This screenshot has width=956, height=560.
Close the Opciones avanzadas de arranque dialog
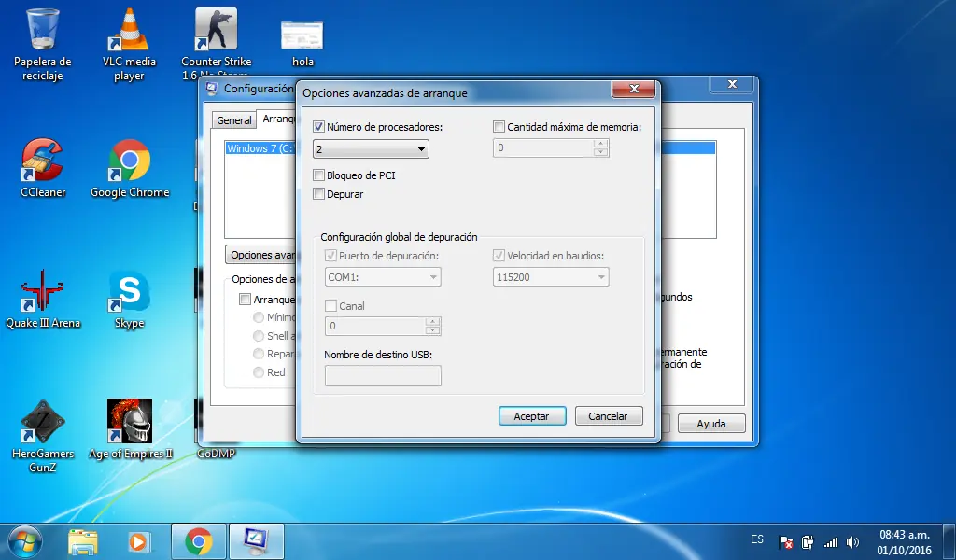(x=634, y=89)
